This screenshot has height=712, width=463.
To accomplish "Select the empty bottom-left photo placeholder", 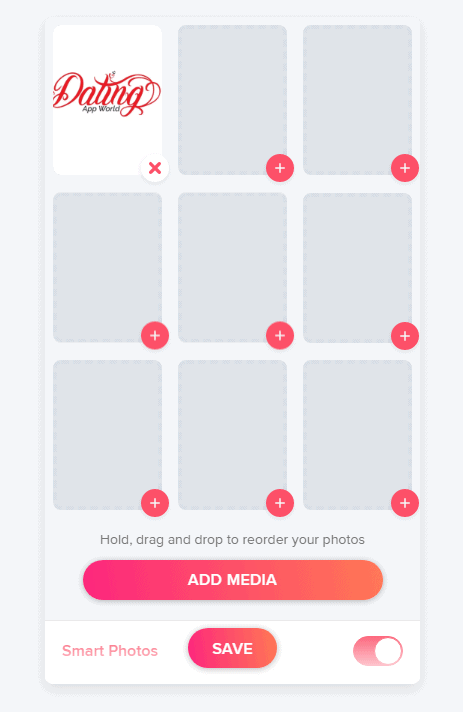I will click(x=108, y=435).
